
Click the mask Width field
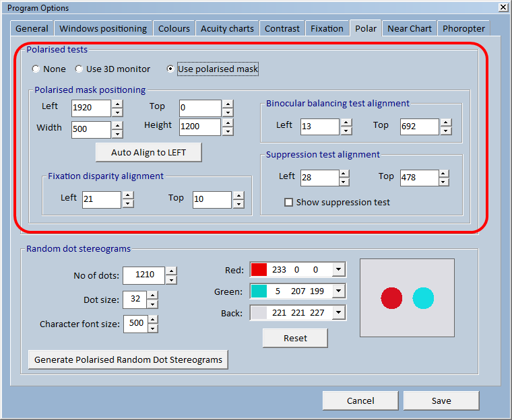point(91,129)
